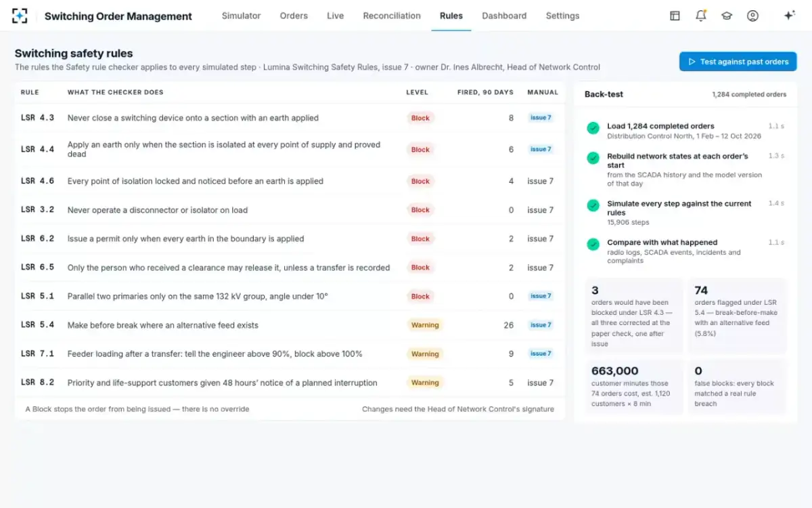Image resolution: width=812 pixels, height=508 pixels.
Task: Open issue 7 manual link for LSR 4.3
Action: point(541,118)
